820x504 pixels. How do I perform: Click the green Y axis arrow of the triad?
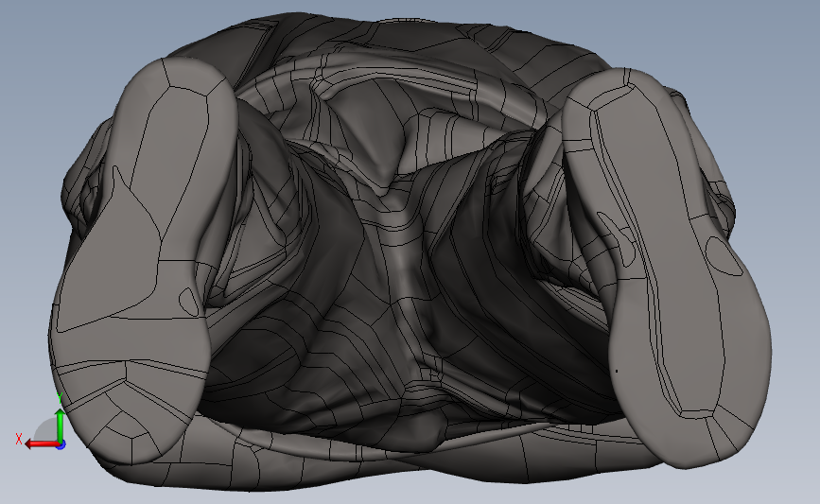click(61, 426)
